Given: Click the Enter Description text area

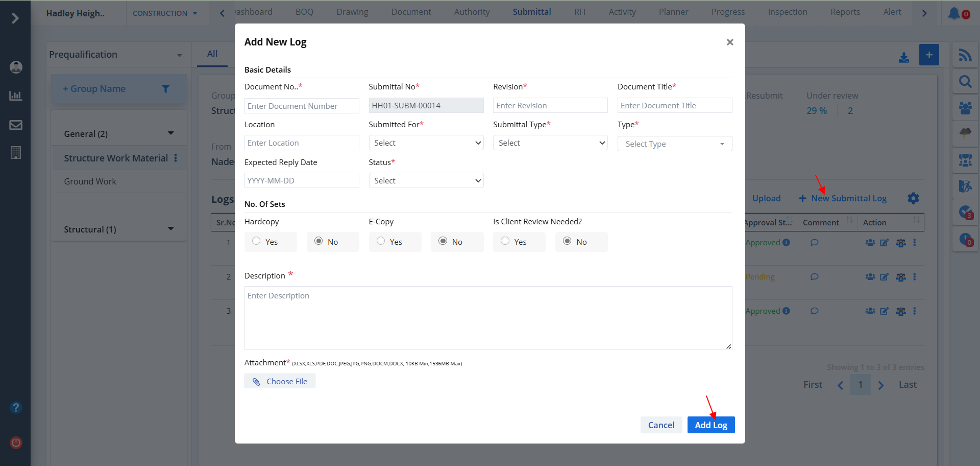Looking at the screenshot, I should coord(488,318).
